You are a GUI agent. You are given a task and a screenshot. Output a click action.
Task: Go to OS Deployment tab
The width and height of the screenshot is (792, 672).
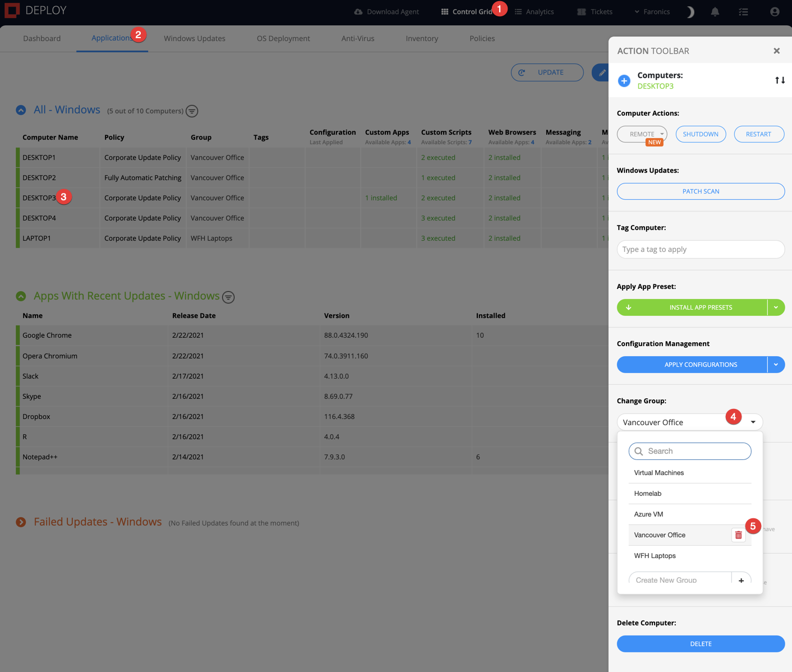coord(283,39)
